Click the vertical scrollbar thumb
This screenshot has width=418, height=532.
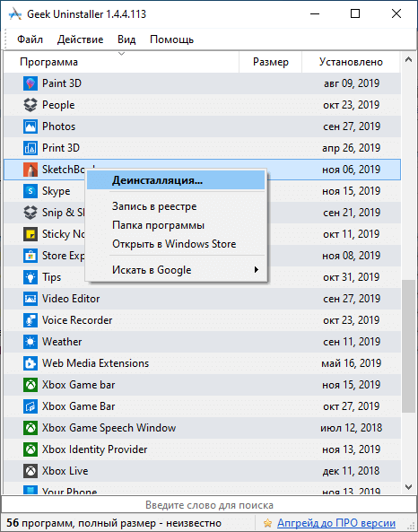tap(408, 346)
